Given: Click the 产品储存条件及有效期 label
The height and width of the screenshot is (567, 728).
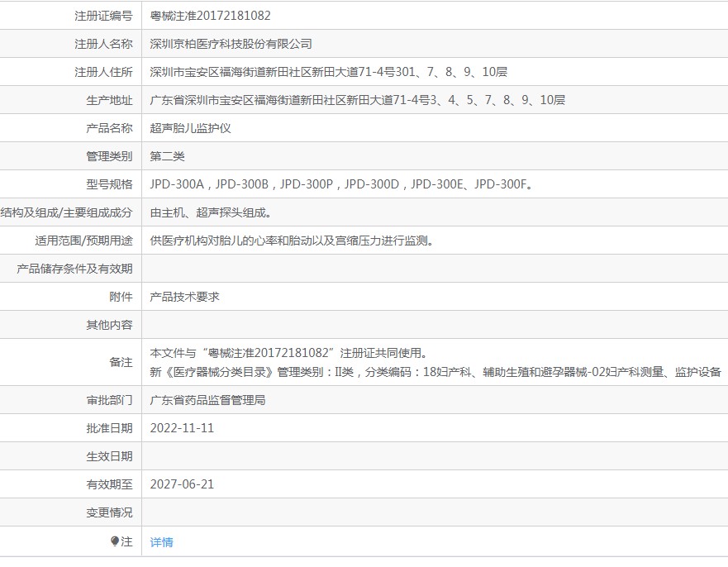Looking at the screenshot, I should tap(74, 269).
